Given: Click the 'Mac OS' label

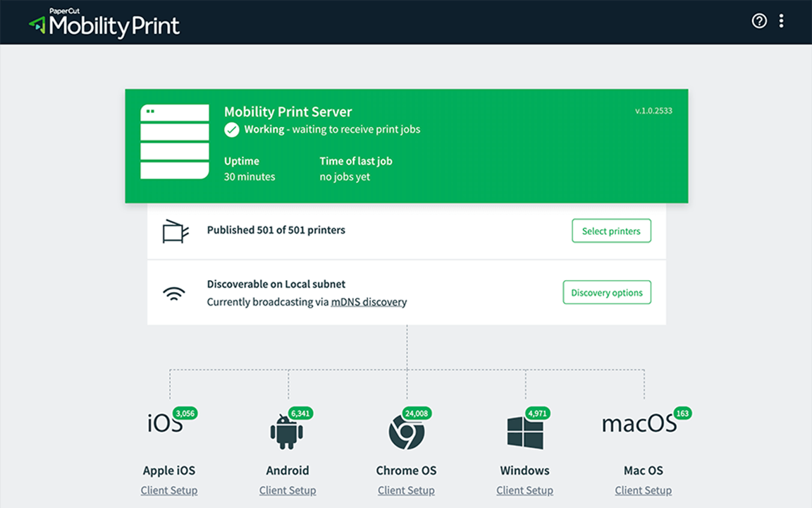Looking at the screenshot, I should pyautogui.click(x=643, y=470).
